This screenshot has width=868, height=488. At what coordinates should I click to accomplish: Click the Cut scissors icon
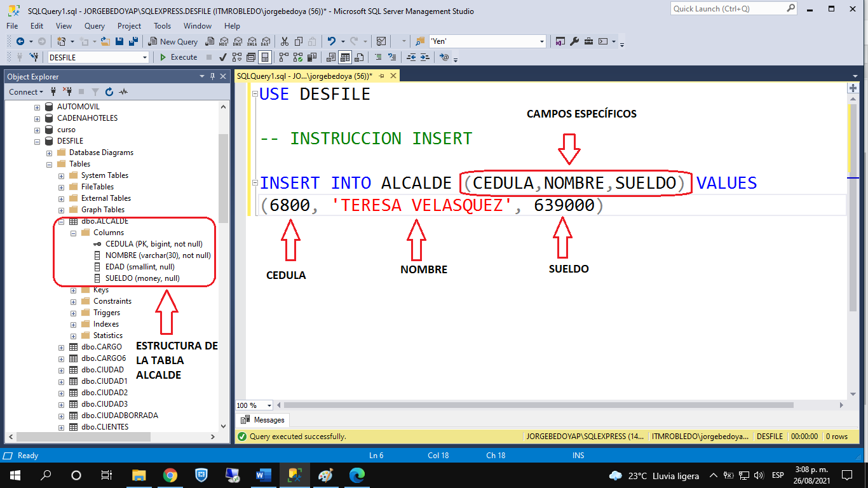point(285,41)
